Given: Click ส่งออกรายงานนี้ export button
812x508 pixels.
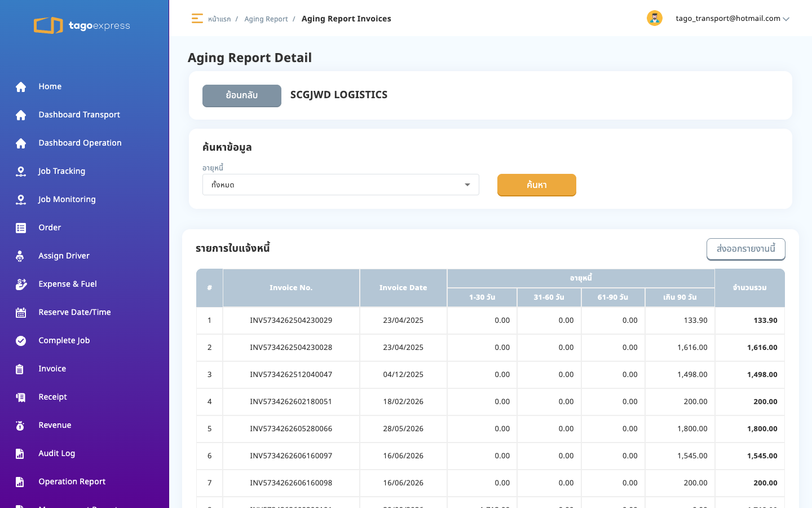Looking at the screenshot, I should pyautogui.click(x=746, y=249).
